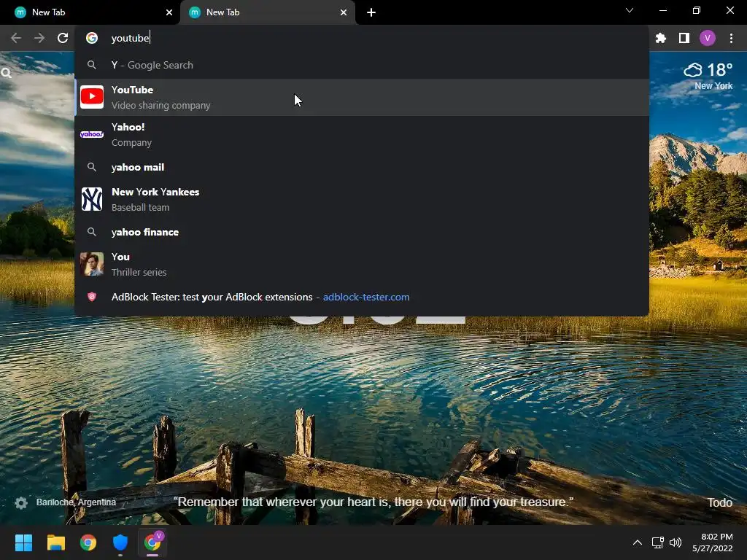Open the AdBlock Tester suggestion row

click(x=362, y=297)
